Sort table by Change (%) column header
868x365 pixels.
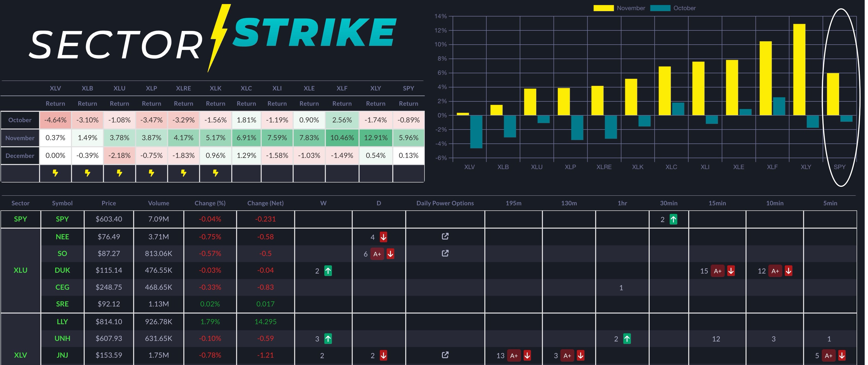pos(210,203)
